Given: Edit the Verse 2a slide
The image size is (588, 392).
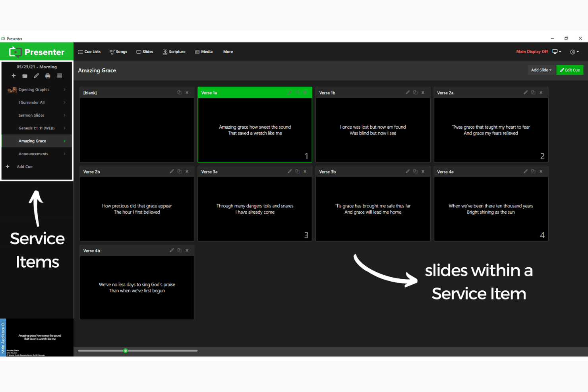Looking at the screenshot, I should (x=526, y=93).
